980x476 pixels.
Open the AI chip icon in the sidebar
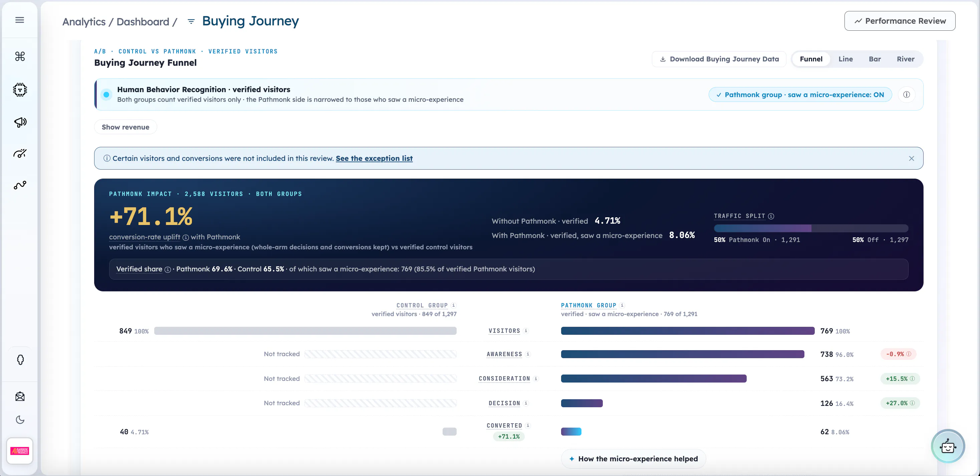(x=20, y=90)
